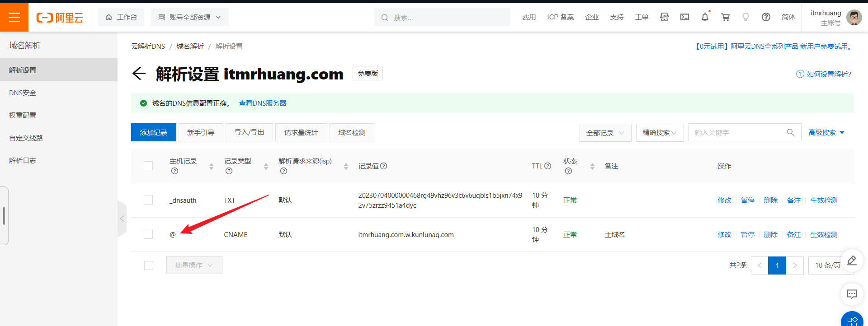Click the lightbulb tips icon

(x=745, y=17)
